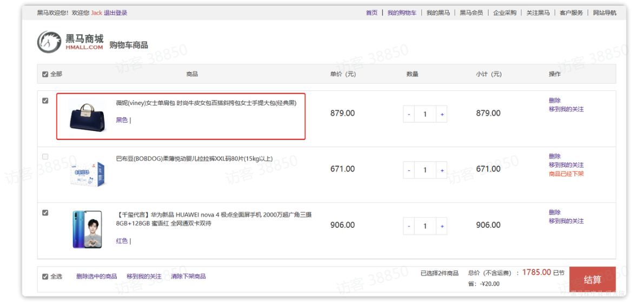Click 移到我的关注 for BOBDOG diapers
This screenshot has height=303, width=644.
566,165
